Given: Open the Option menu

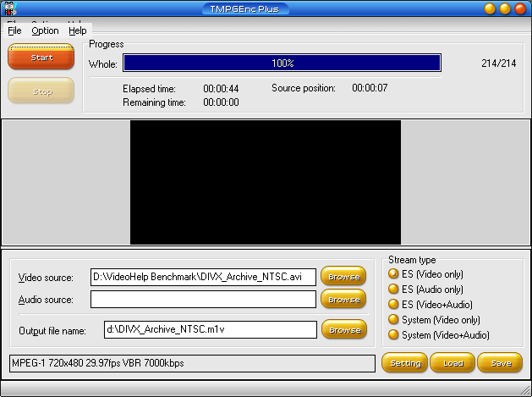Looking at the screenshot, I should pos(45,31).
